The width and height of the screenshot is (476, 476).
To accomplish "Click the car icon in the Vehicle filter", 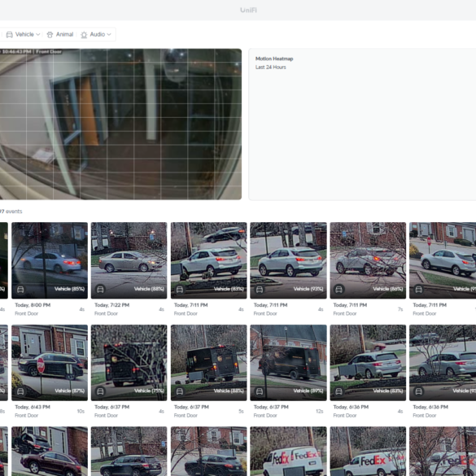I will [x=10, y=35].
